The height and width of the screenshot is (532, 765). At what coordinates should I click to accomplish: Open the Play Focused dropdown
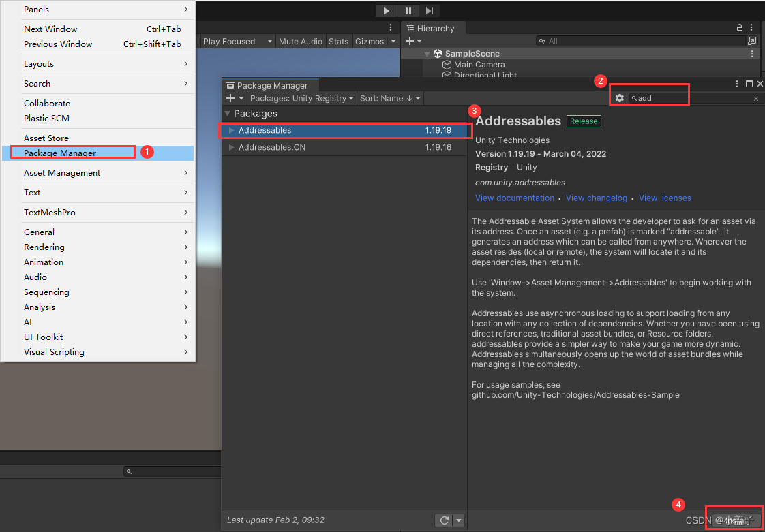coord(237,42)
